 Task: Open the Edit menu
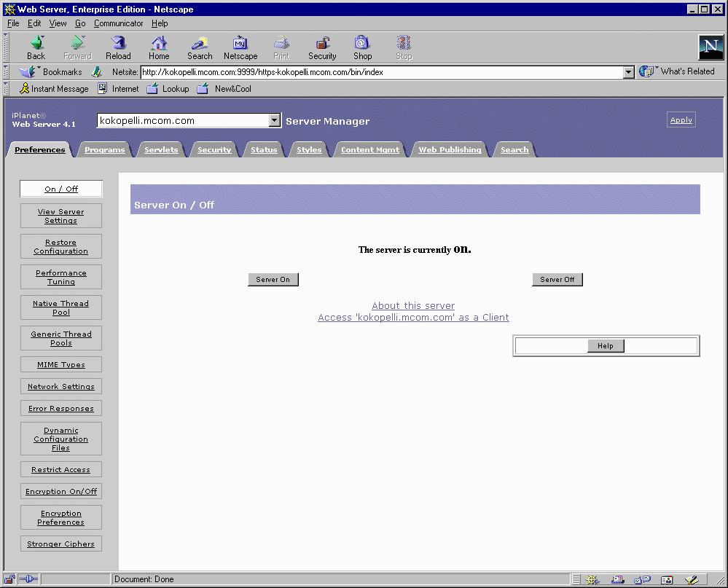(34, 23)
